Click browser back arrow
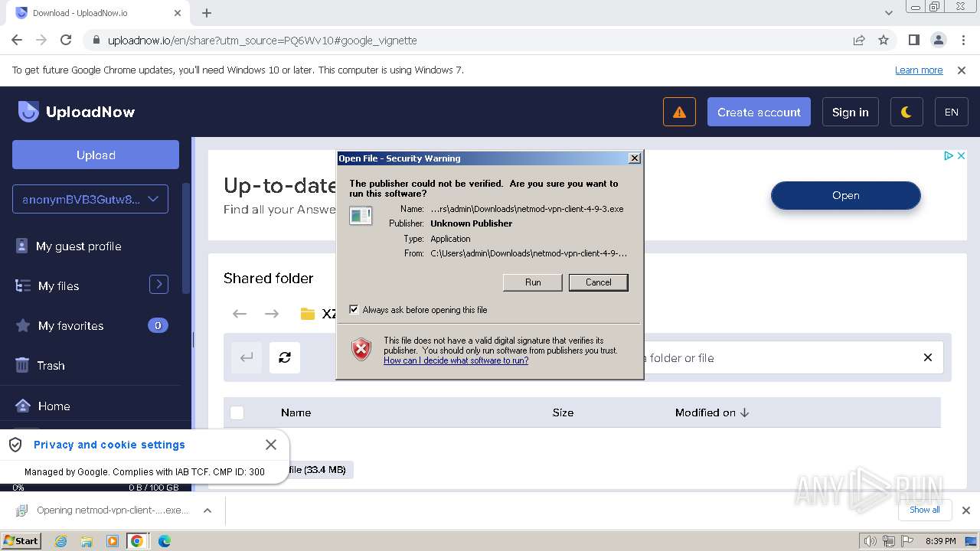Image resolution: width=980 pixels, height=551 pixels. click(x=17, y=40)
